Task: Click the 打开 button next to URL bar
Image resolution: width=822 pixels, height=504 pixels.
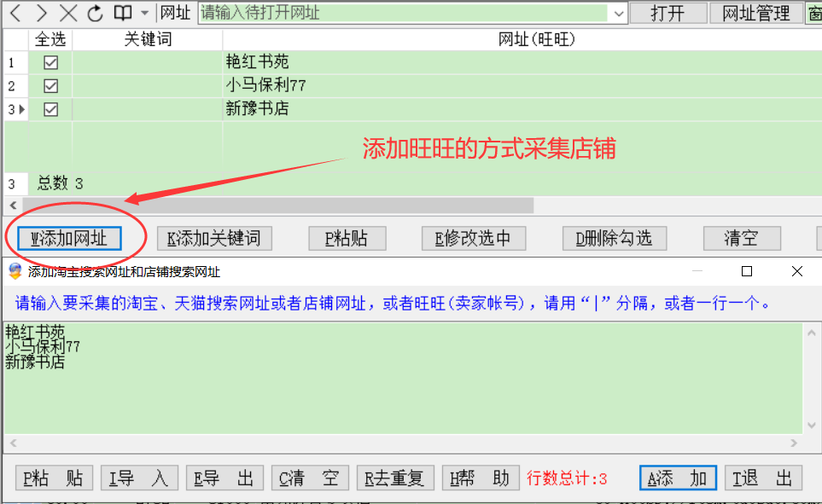Action: coord(668,13)
